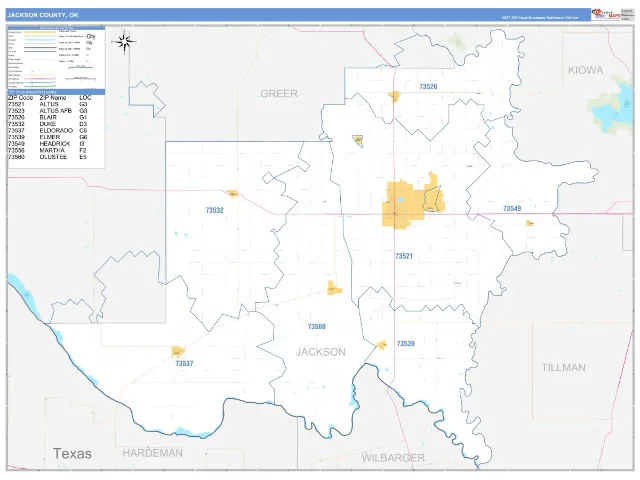640x480 pixels.
Task: Click the publisher logo in the header
Action: pos(606,14)
